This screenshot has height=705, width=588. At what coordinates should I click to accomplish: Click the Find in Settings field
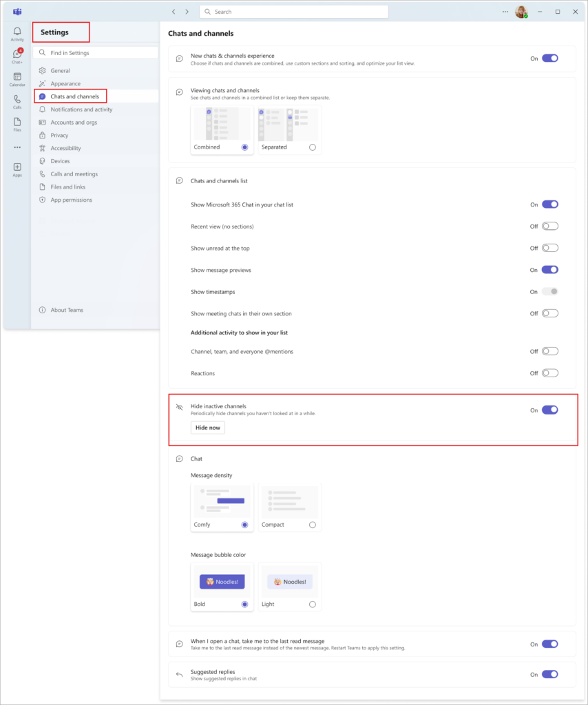click(x=96, y=52)
